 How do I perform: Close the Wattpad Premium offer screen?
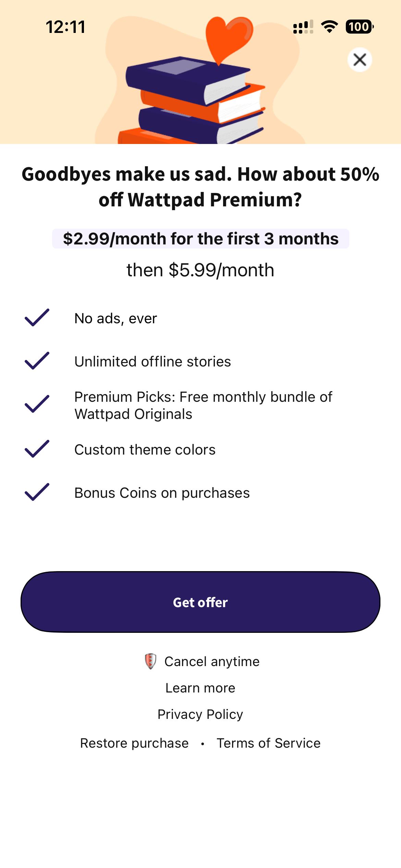(x=360, y=60)
